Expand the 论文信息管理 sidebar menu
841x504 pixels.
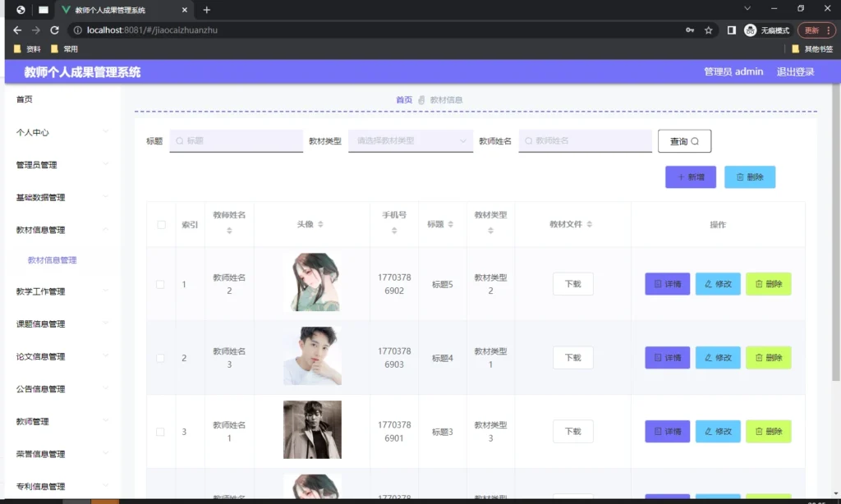pos(62,356)
